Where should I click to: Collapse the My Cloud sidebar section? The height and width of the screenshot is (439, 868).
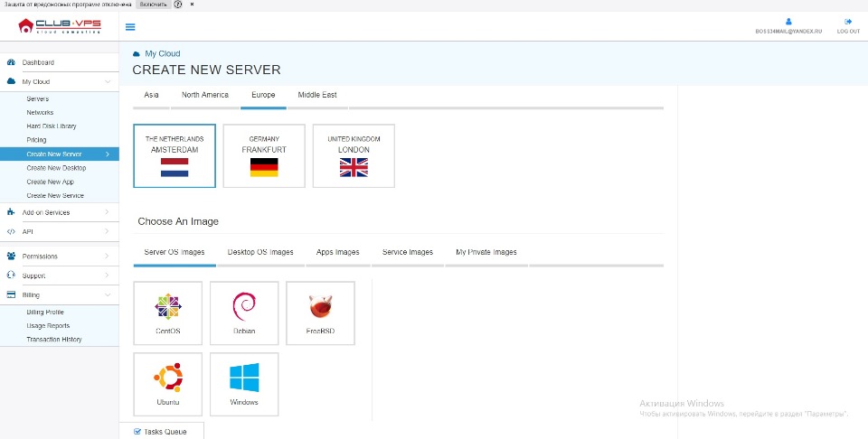tap(108, 81)
